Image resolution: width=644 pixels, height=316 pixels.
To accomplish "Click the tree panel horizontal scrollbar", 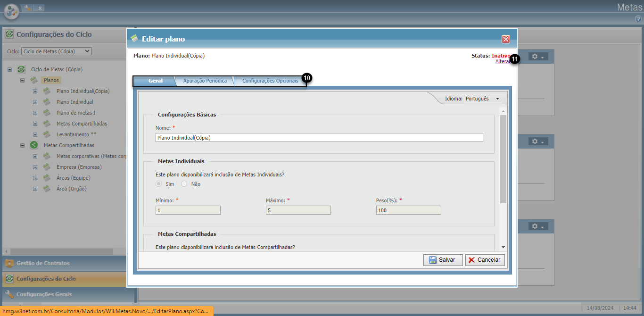I will pyautogui.click(x=61, y=252).
